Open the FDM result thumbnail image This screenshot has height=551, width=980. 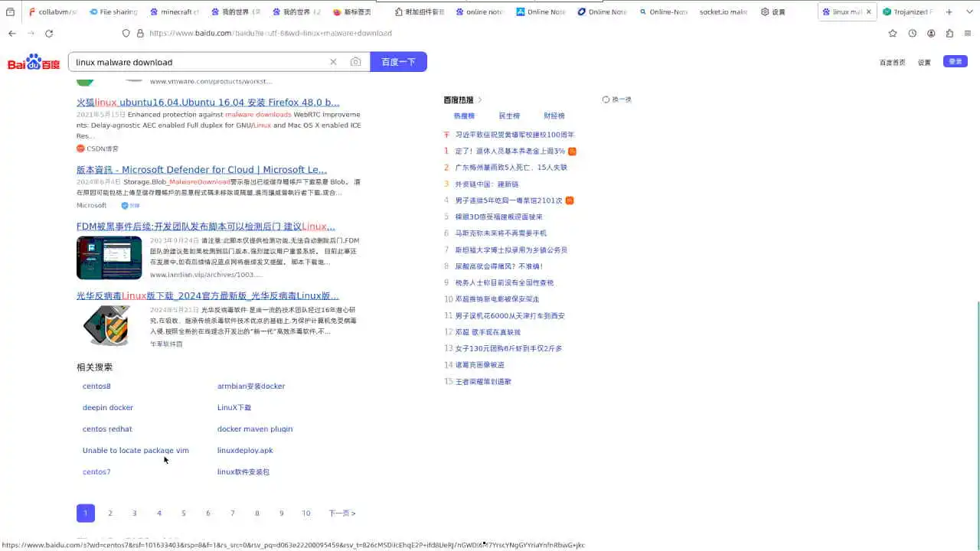coord(109,258)
